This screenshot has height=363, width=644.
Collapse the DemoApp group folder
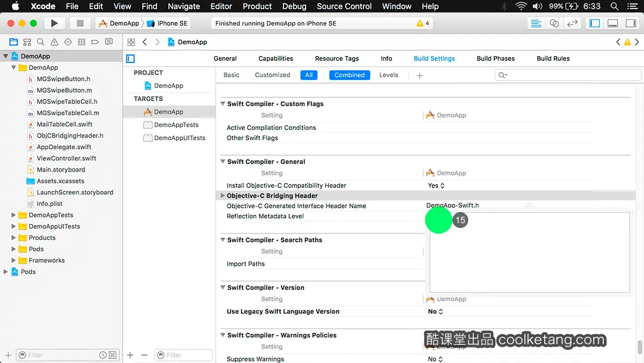(x=14, y=67)
